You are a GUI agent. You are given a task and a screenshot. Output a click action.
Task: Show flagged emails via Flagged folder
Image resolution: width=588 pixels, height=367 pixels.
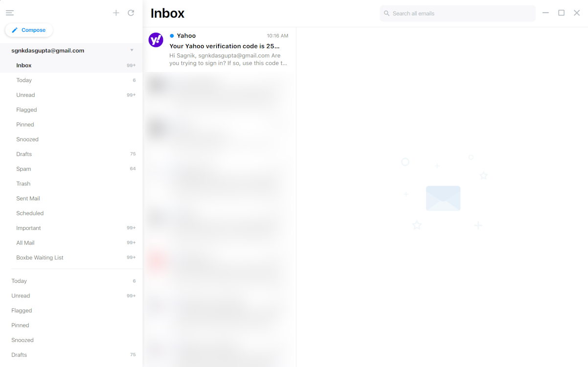26,110
